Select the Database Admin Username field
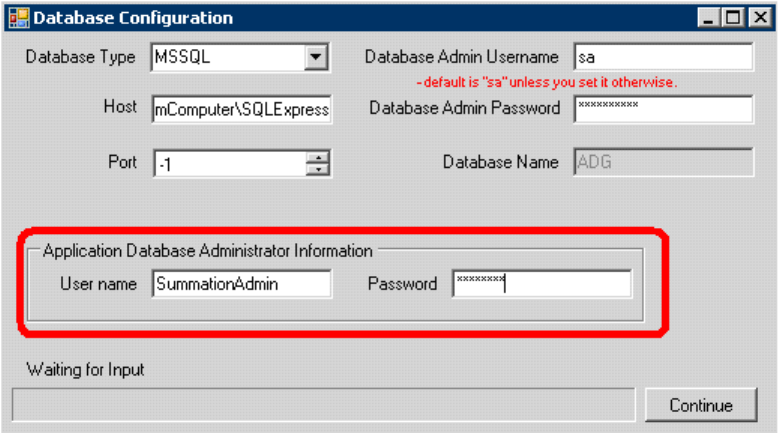The height and width of the screenshot is (433, 779). click(x=662, y=57)
